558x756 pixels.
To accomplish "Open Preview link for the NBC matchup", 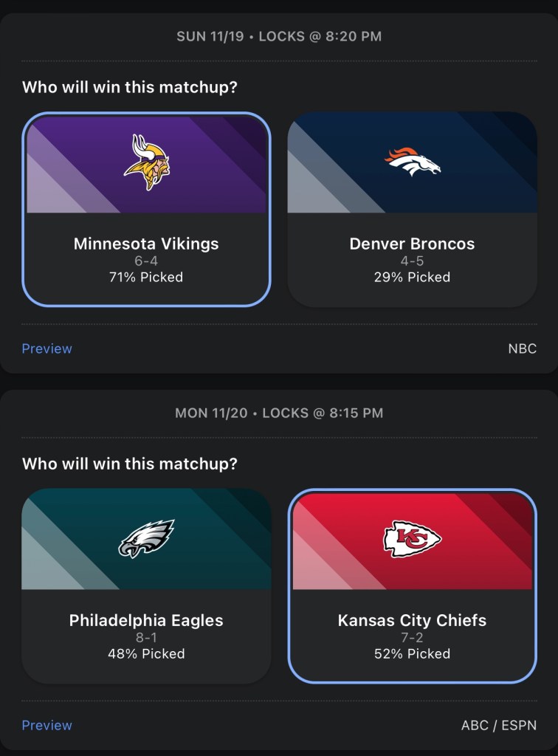I will click(47, 348).
